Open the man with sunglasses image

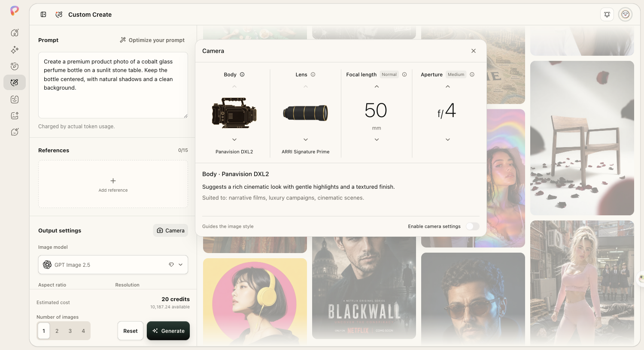coord(473,299)
